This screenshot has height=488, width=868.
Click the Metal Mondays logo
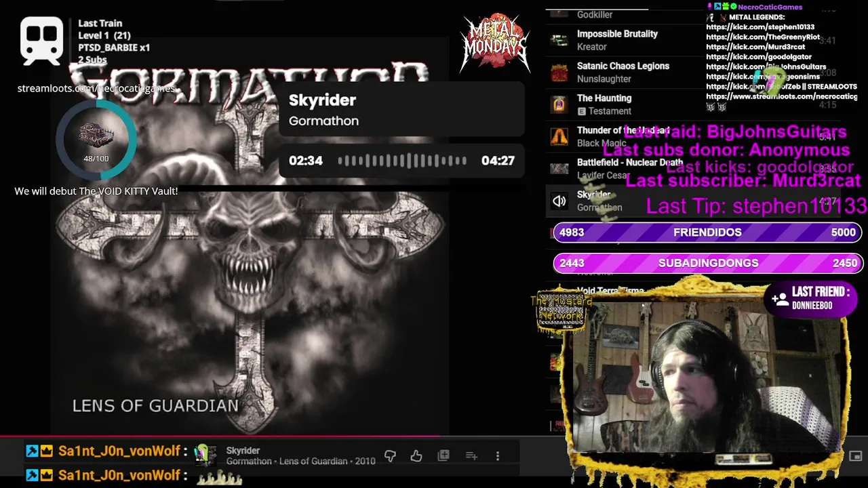pyautogui.click(x=495, y=43)
